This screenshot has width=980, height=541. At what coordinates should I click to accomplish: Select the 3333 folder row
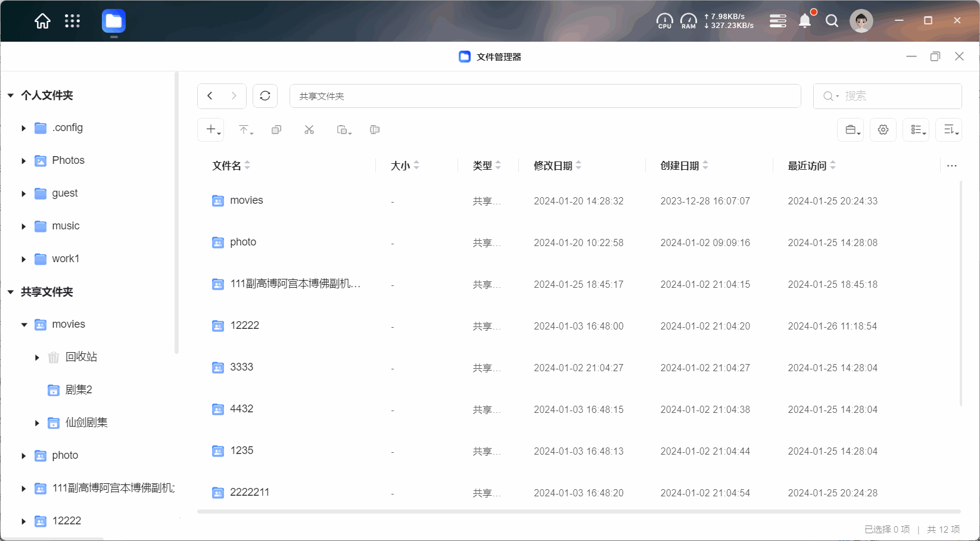tap(578, 368)
